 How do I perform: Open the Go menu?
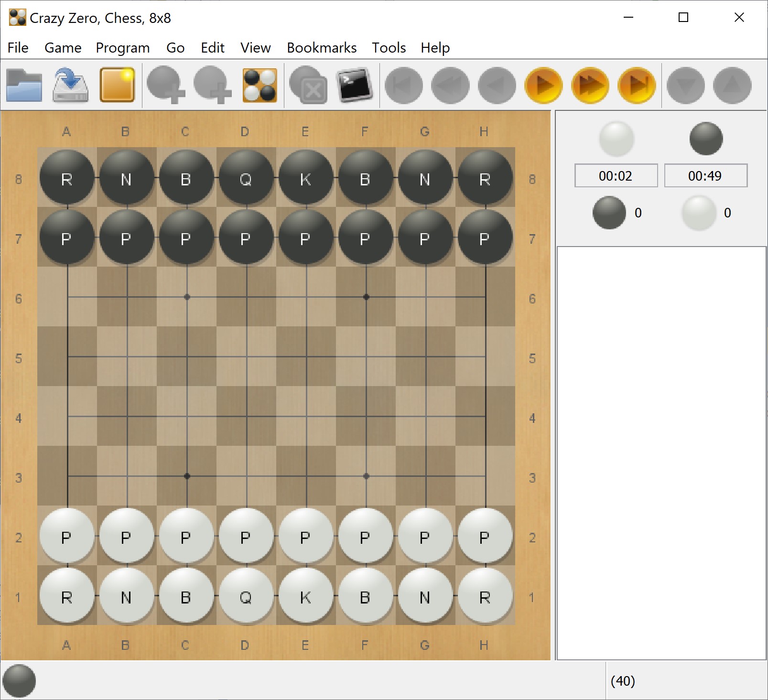click(175, 48)
